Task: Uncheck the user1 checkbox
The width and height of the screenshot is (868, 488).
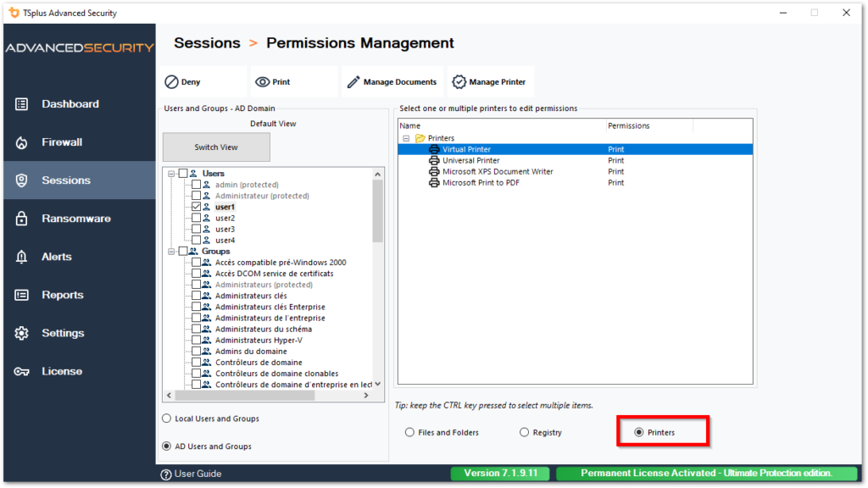Action: pos(198,206)
